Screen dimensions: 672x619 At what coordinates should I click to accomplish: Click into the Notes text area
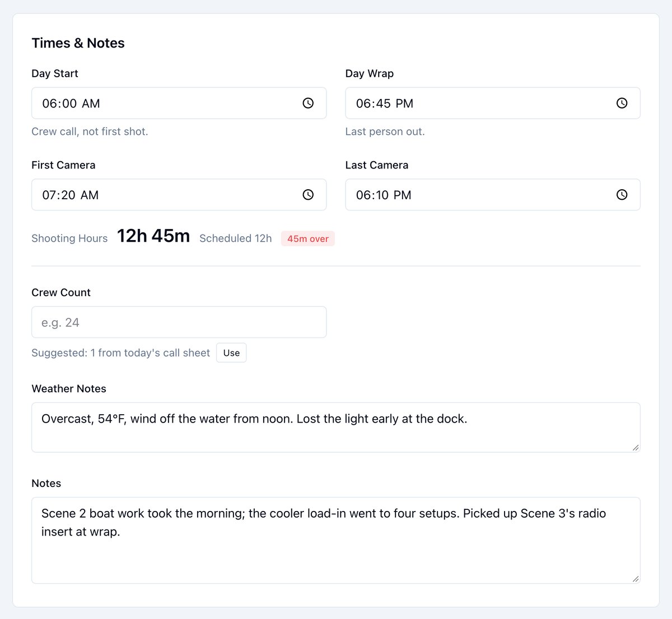point(336,541)
